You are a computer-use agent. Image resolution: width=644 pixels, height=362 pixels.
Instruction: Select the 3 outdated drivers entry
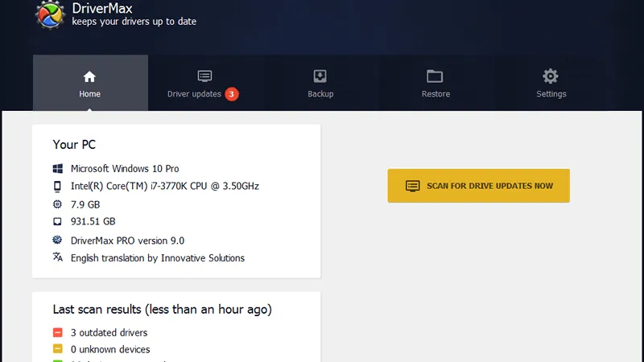pos(109,333)
